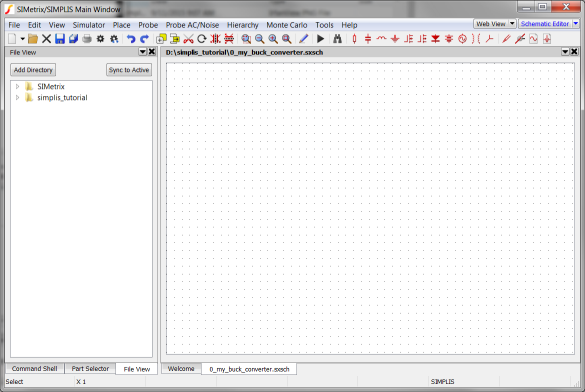Open the File View panel menu arrow

tap(143, 52)
